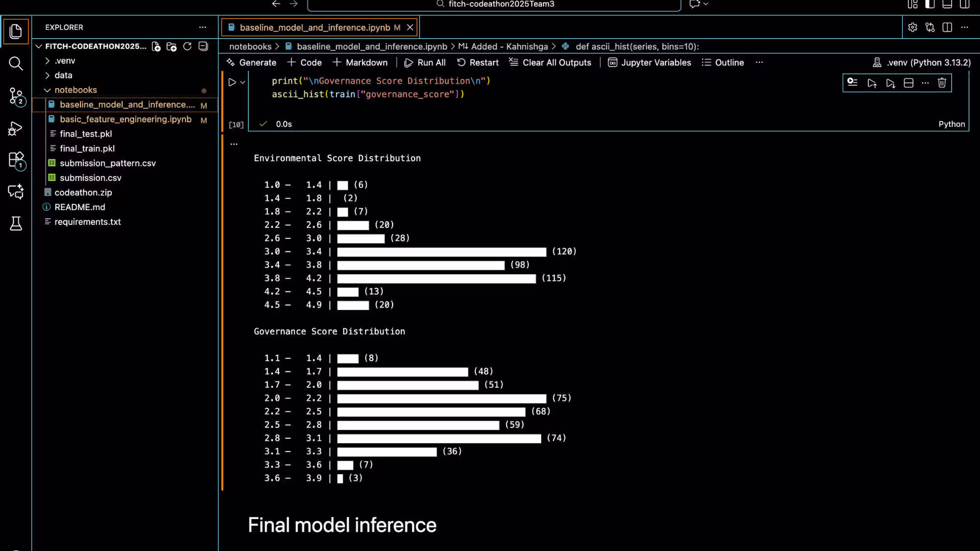Split the cell using toolbar icon
The width and height of the screenshot is (980, 551).
[908, 83]
